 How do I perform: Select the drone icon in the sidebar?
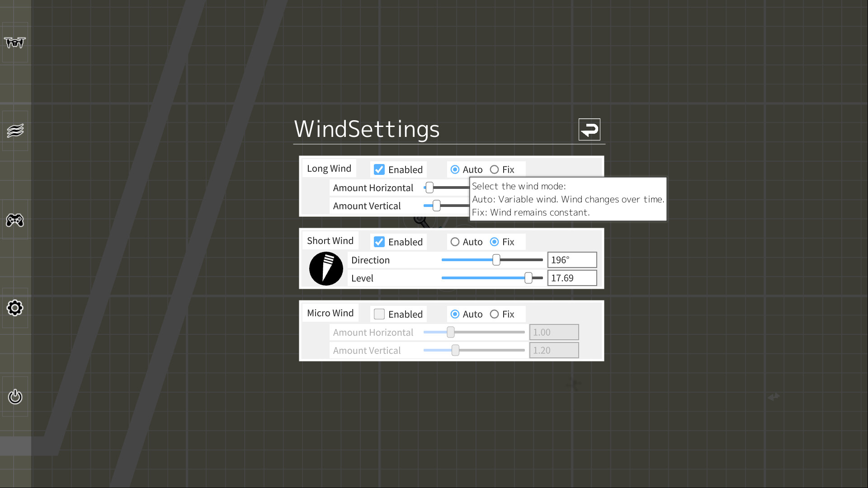(x=15, y=42)
